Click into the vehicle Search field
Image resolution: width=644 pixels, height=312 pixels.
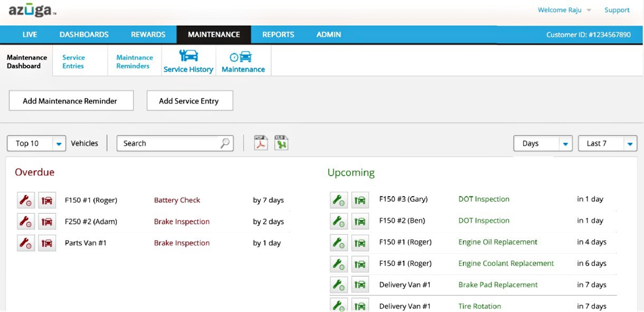169,143
